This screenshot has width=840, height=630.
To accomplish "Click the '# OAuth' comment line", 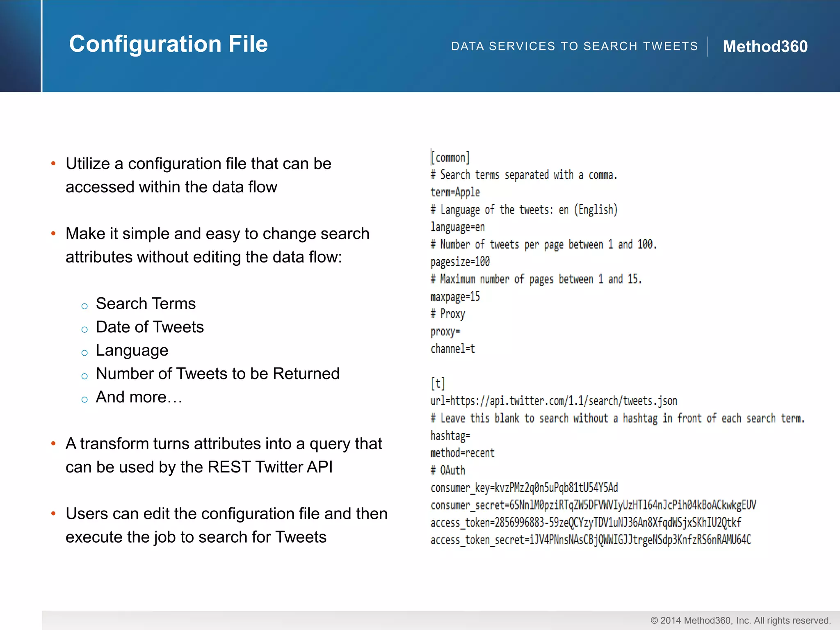I will click(x=448, y=470).
